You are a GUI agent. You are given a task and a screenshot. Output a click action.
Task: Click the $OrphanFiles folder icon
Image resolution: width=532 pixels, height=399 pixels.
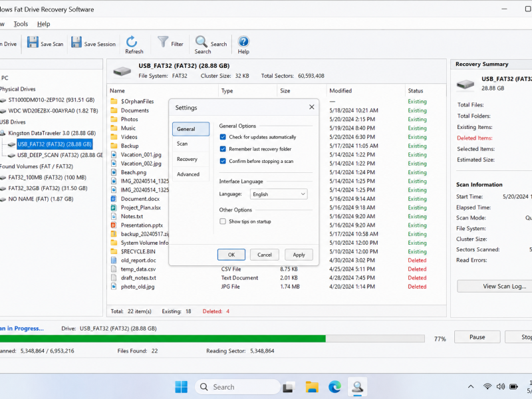[x=114, y=102]
